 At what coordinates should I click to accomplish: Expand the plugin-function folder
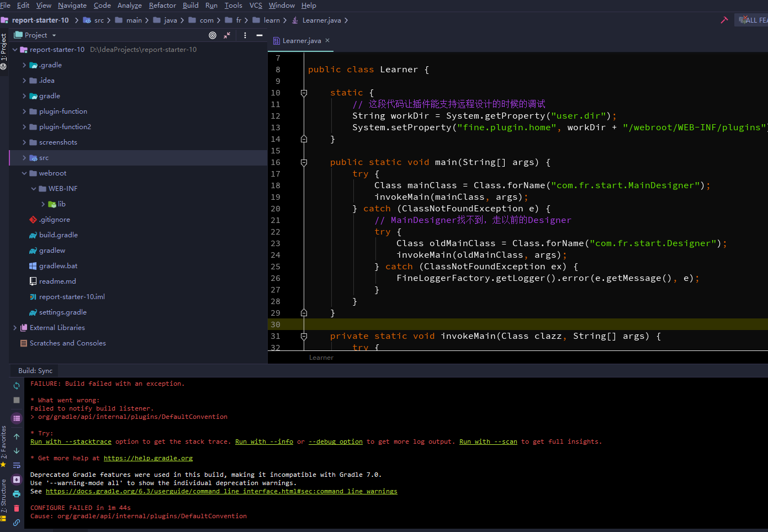24,111
